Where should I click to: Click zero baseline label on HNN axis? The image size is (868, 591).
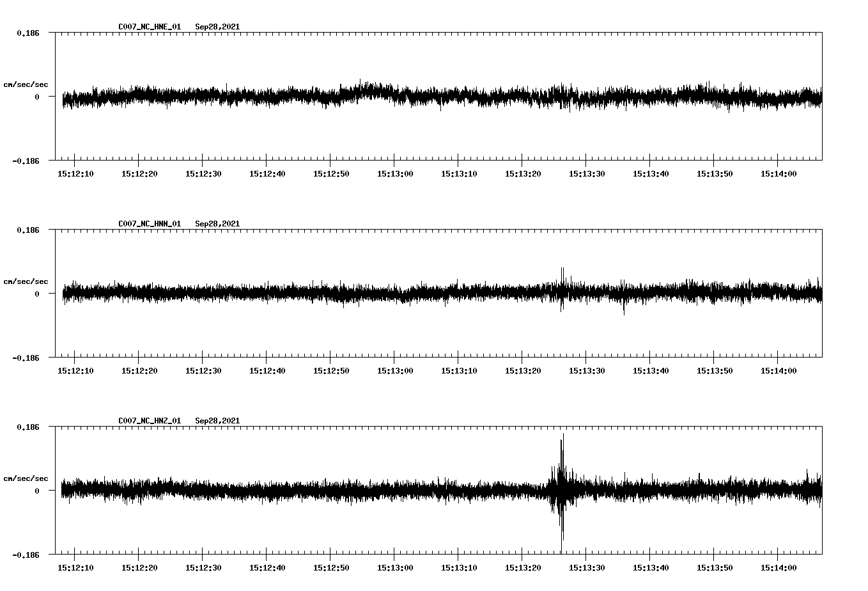pyautogui.click(x=37, y=294)
